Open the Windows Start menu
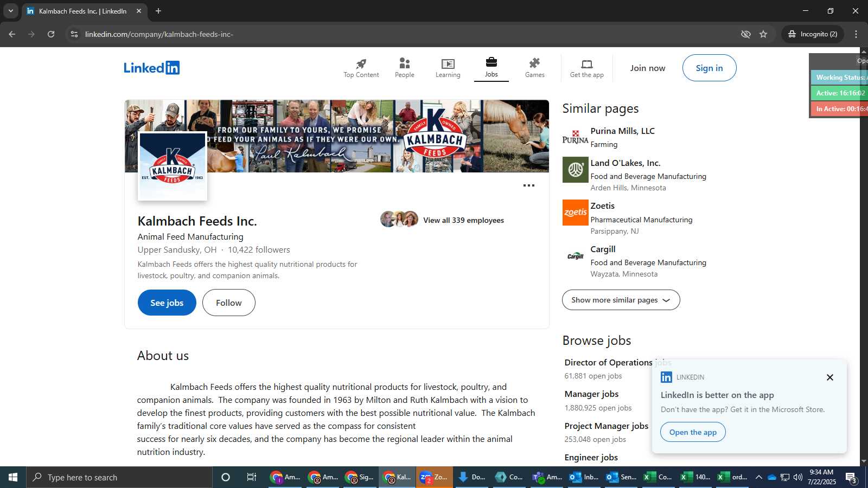The width and height of the screenshot is (868, 488). (x=13, y=477)
